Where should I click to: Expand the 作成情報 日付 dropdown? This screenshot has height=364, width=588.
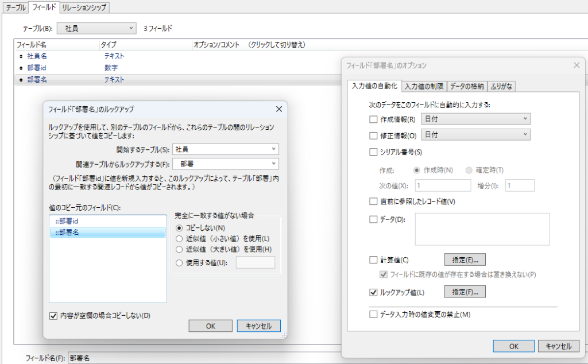click(475, 119)
